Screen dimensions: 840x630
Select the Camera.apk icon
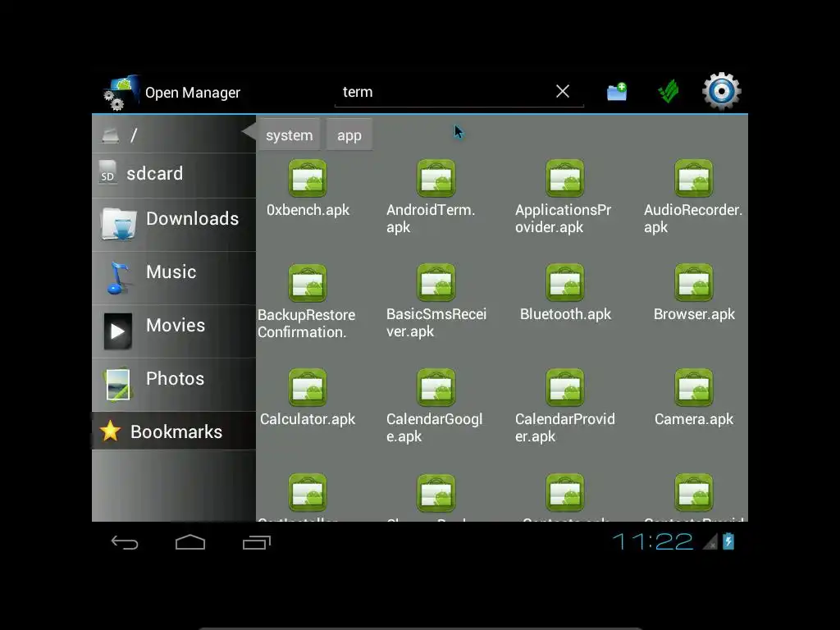point(694,388)
